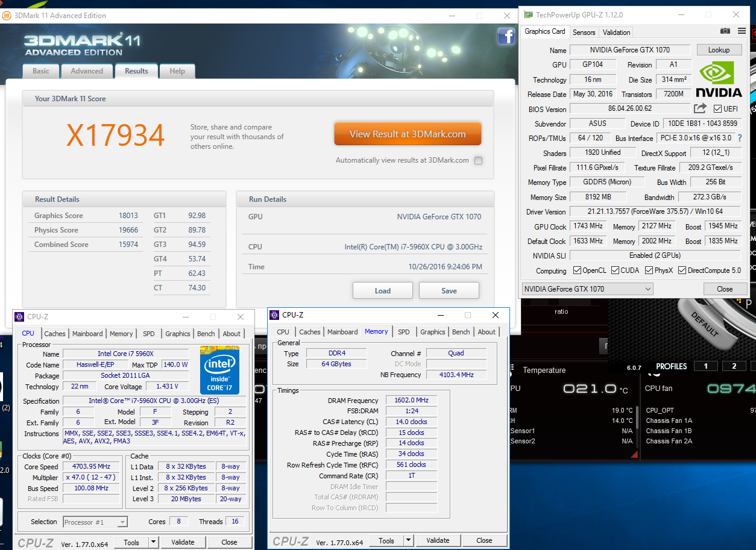Open the Processor #1 Selection dropdown
The height and width of the screenshot is (550, 756).
pos(95,522)
